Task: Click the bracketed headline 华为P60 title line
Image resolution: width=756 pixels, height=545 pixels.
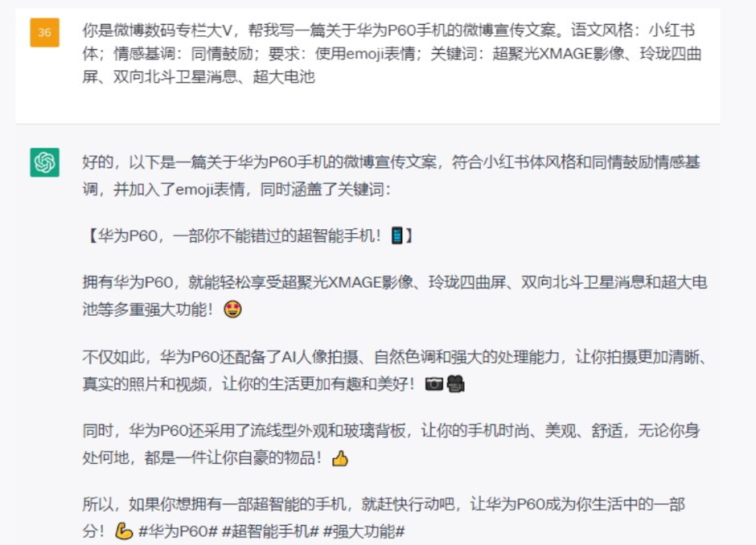Action: click(249, 236)
